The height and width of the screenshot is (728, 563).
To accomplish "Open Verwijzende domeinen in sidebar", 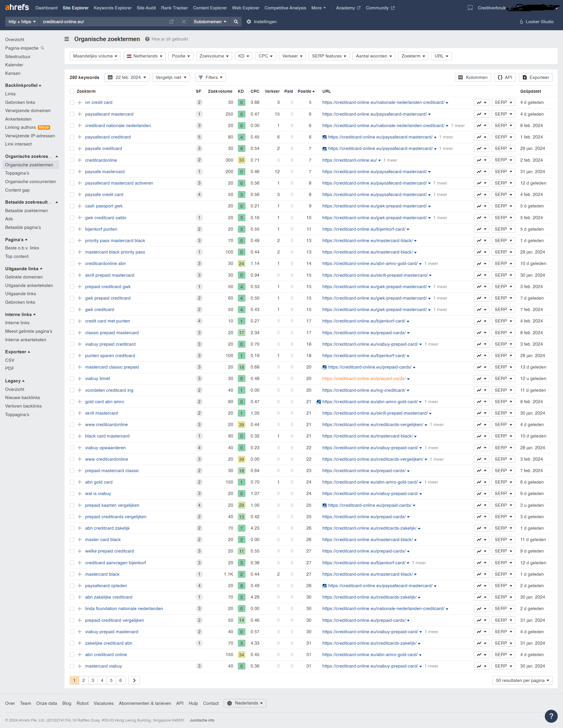I will (28, 111).
